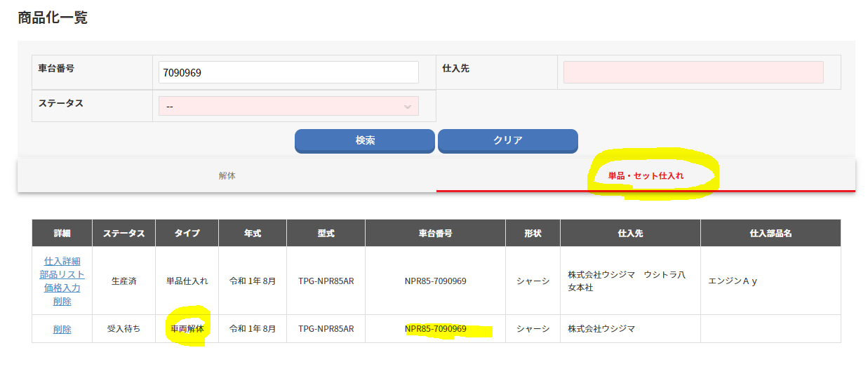
Task: Select 令和 1年 8月 in the 受入待ち row
Action: (x=253, y=328)
